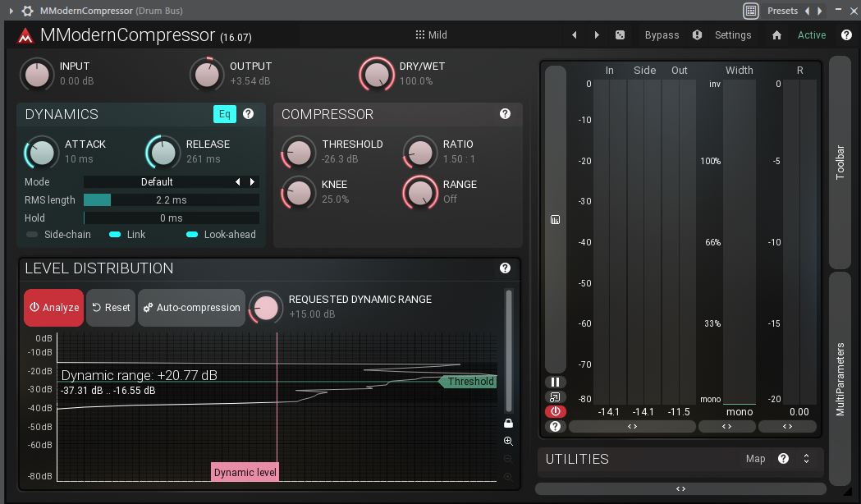The height and width of the screenshot is (504, 861).
Task: Open Utilities help icon
Action: click(784, 458)
